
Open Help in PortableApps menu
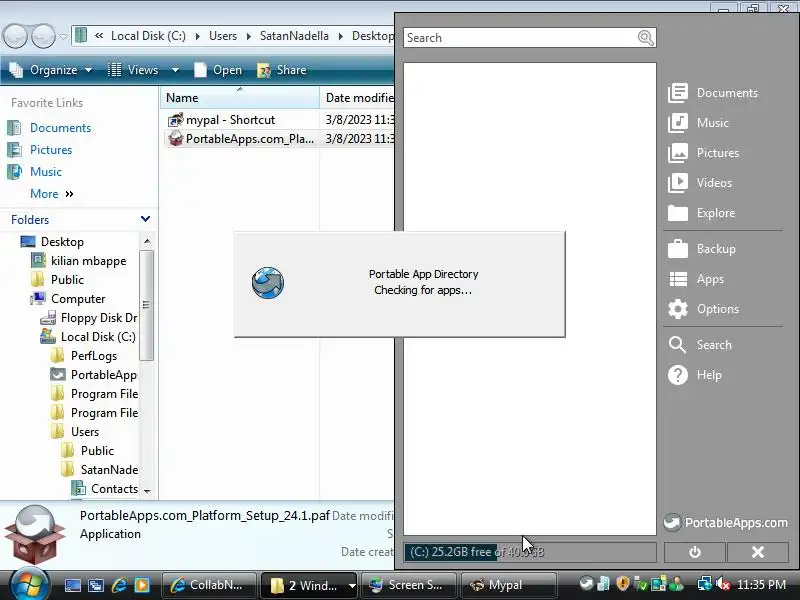pyautogui.click(x=694, y=375)
